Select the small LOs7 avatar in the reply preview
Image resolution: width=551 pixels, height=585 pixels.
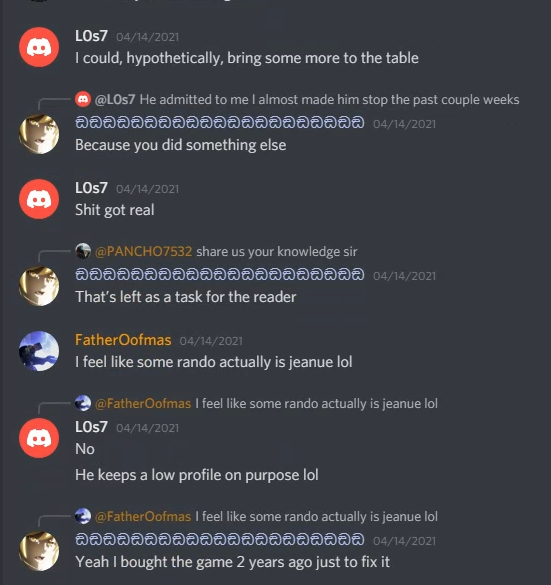[83, 99]
